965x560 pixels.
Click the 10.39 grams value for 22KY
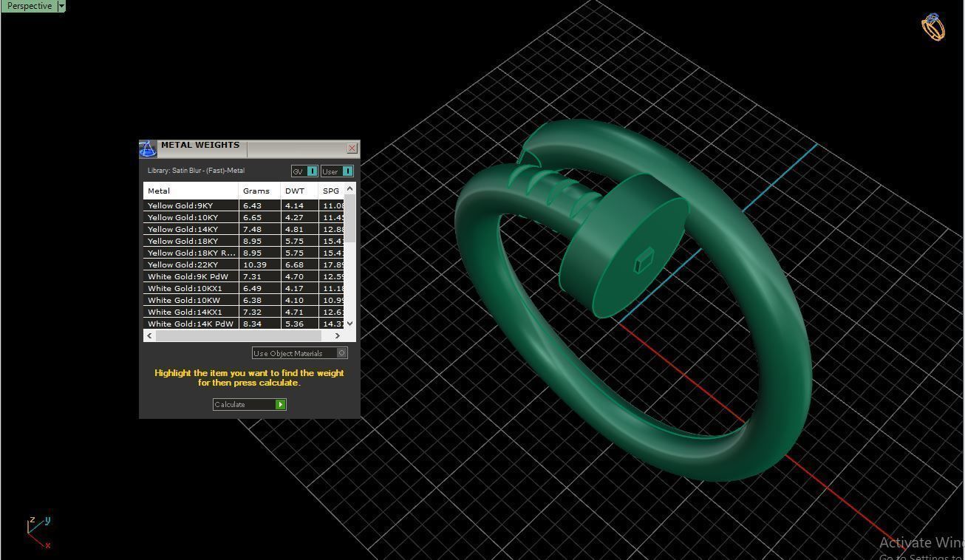[x=255, y=264]
